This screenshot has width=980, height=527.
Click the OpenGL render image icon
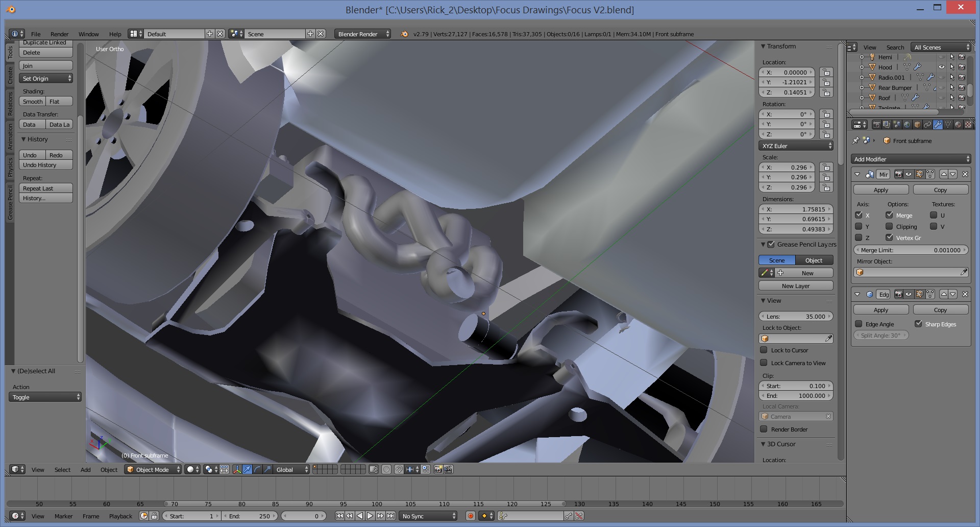tap(438, 469)
